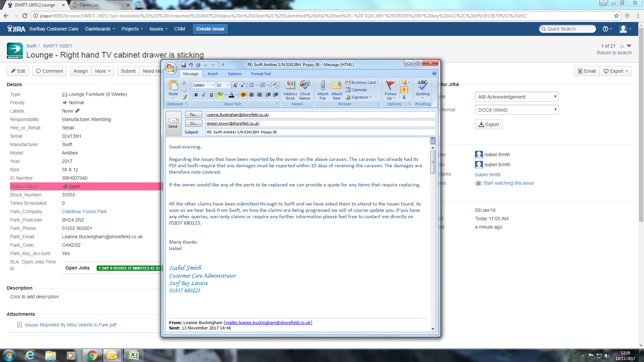This screenshot has width=644, height=362.
Task: Toggle Underline formatting
Action: click(x=211, y=95)
